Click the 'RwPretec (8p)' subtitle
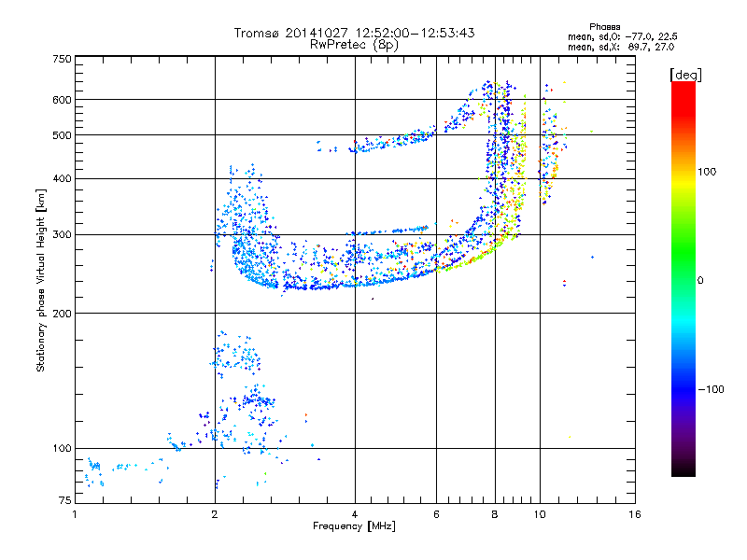 pos(354,45)
